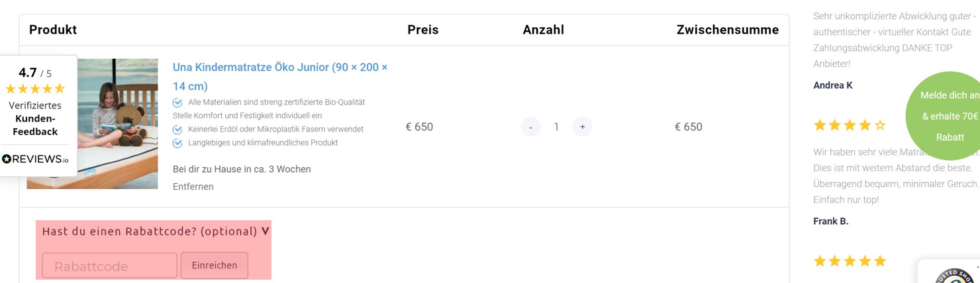Click the Zwischensumme column header
The height and width of the screenshot is (283, 980).
click(x=728, y=30)
